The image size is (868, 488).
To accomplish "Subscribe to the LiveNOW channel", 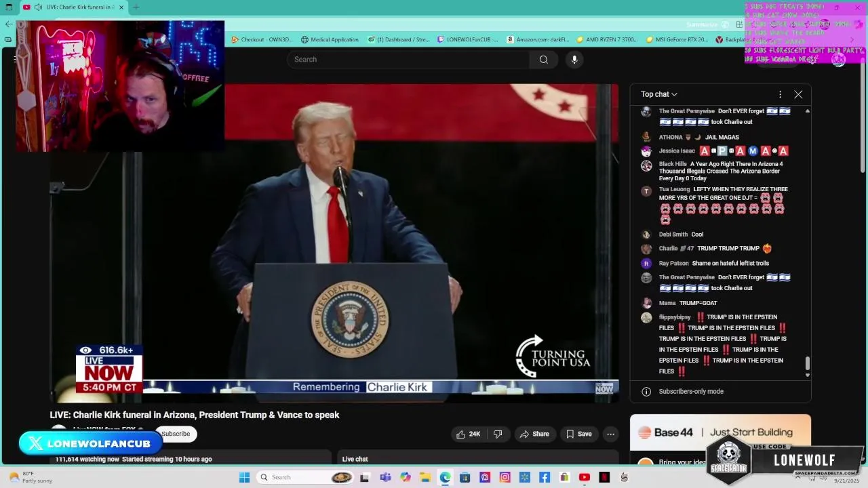I will (x=176, y=434).
